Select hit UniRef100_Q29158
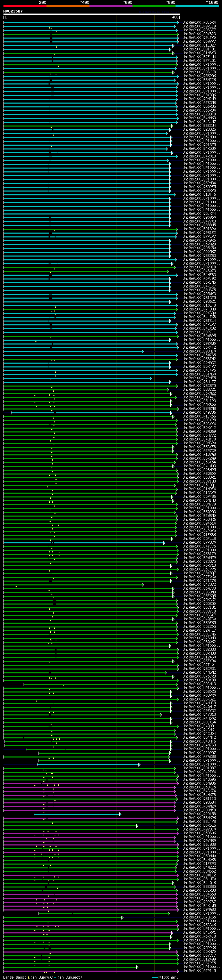Viewport: 222px width, 980px height. tap(199, 814)
